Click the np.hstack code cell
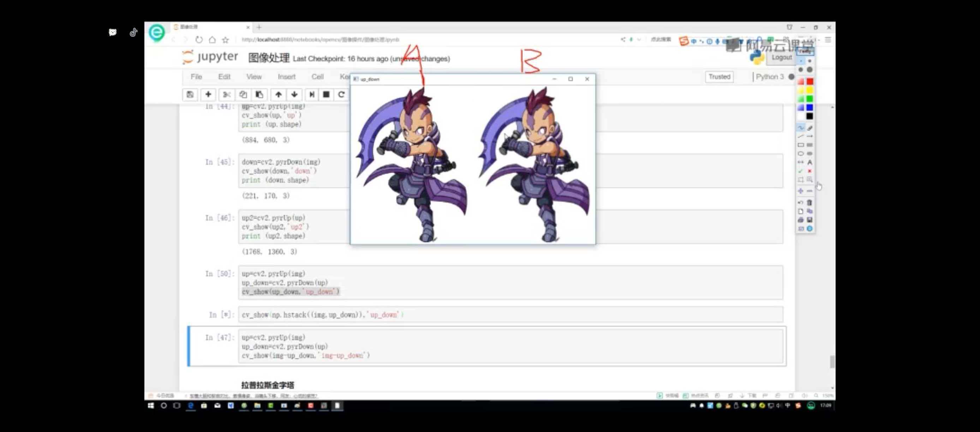Viewport: 980px width, 432px height. (x=510, y=315)
